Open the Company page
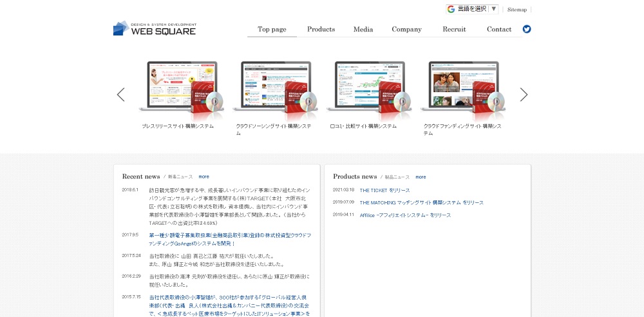Image resolution: width=644 pixels, height=317 pixels. (406, 29)
